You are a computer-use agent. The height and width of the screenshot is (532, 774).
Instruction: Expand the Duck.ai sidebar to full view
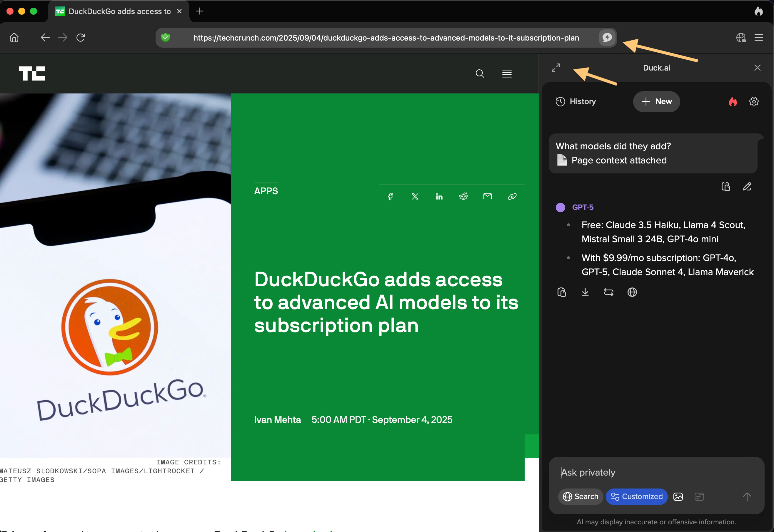[x=556, y=68]
